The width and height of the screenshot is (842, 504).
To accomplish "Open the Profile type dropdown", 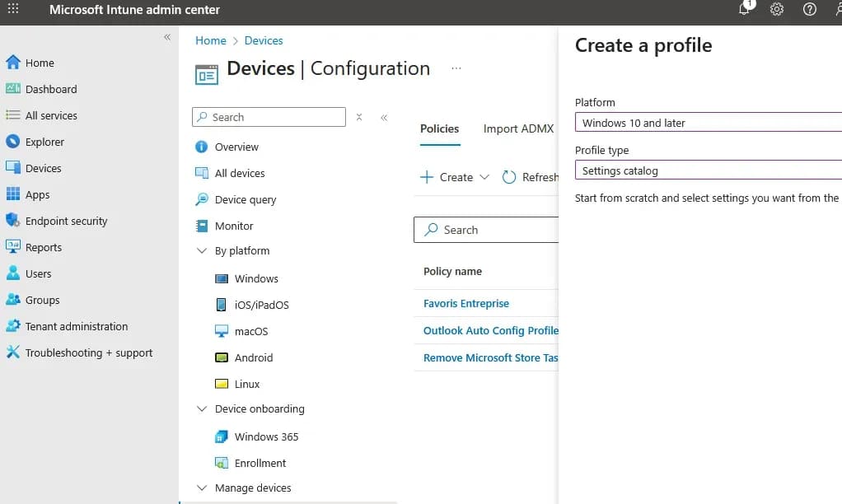I will pyautogui.click(x=708, y=170).
